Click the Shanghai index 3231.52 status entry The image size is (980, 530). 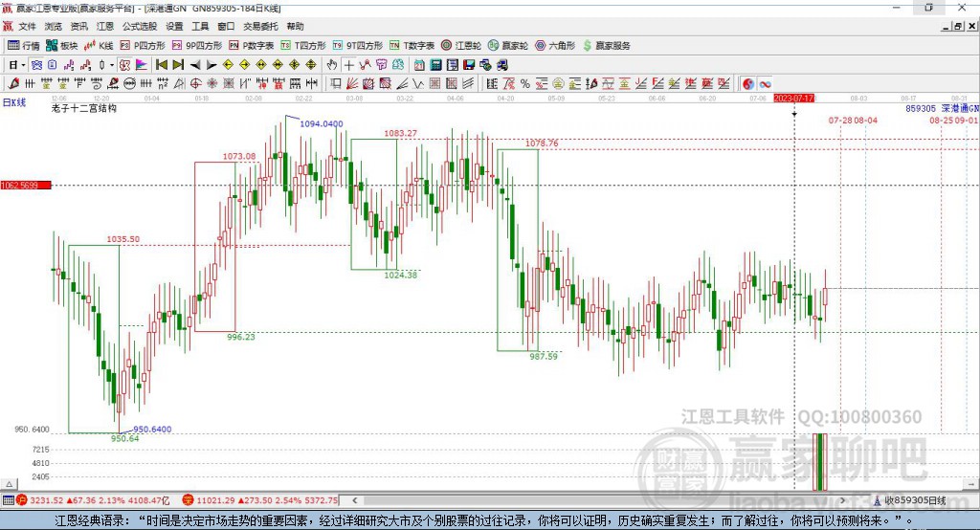[x=93, y=500]
